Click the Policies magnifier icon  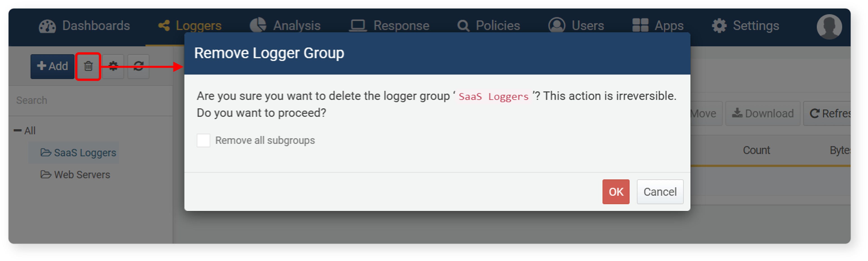pos(463,26)
